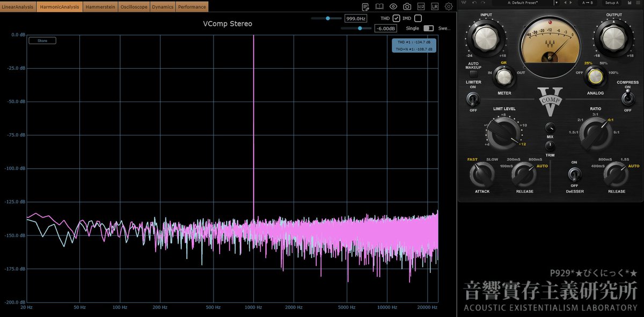This screenshot has width=644, height=317.
Task: Click the TRIM knob
Action: point(550,146)
